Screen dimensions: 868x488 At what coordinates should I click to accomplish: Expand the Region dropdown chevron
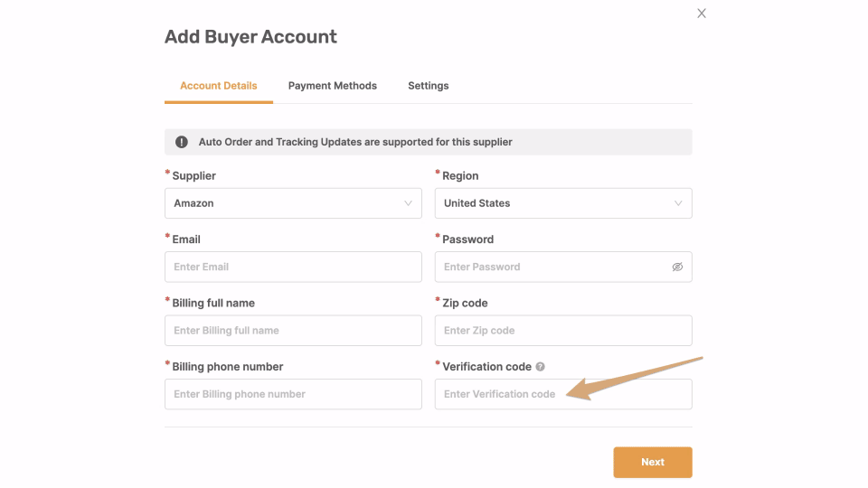678,203
